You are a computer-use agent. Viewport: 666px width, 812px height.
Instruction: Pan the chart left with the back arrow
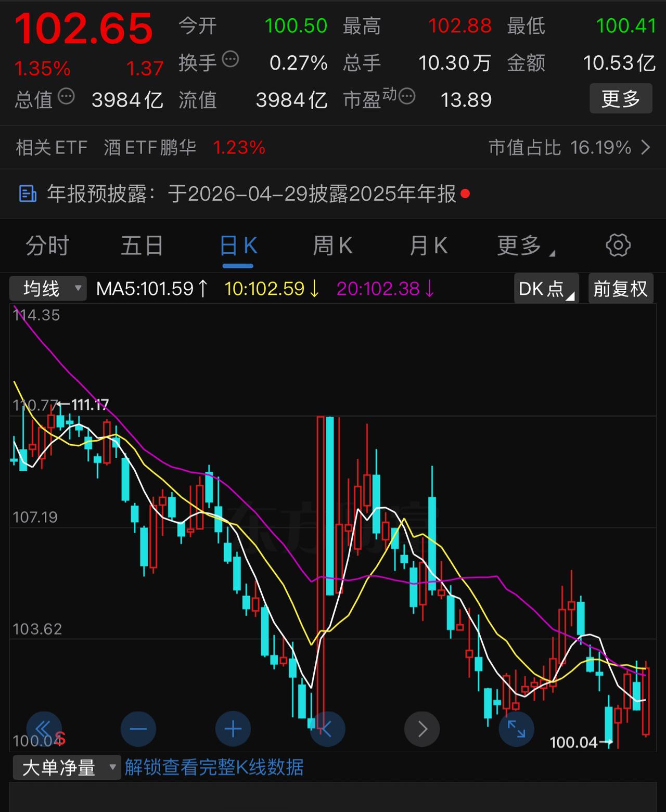(x=327, y=729)
